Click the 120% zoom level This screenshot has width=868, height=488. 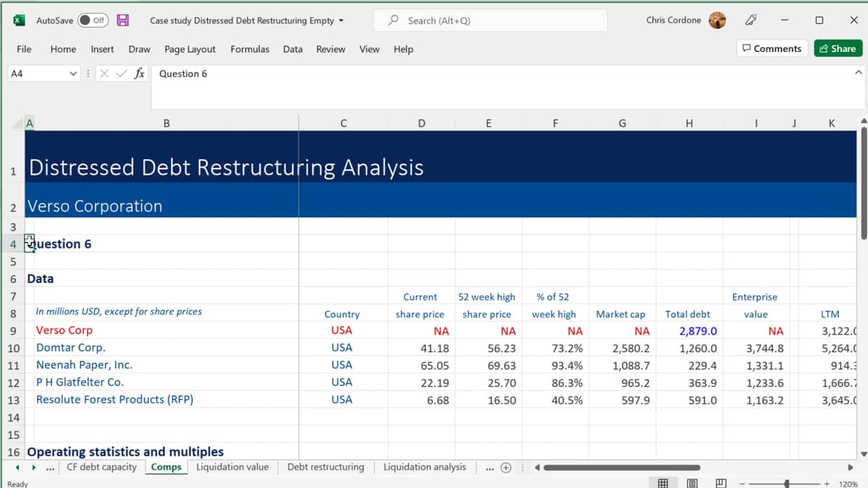pyautogui.click(x=849, y=484)
